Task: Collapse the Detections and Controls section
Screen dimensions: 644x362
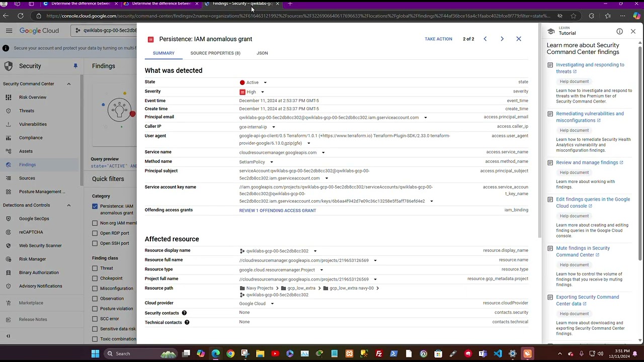Action: click(68, 205)
